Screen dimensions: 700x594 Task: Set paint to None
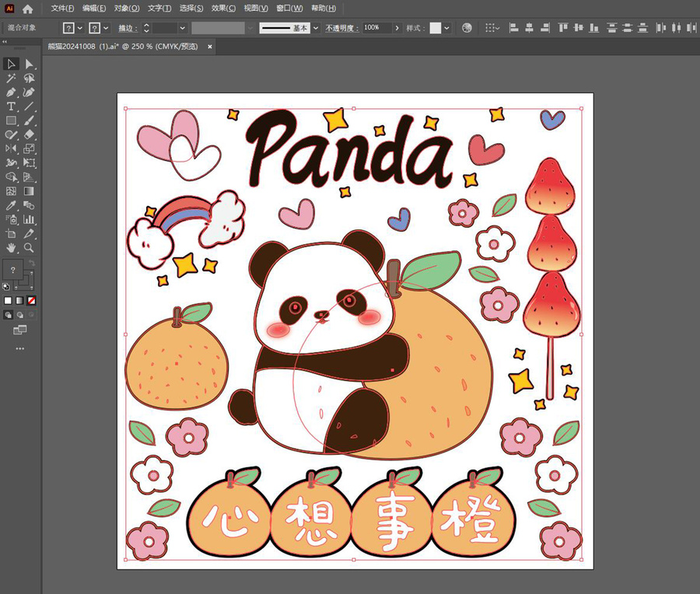[31, 301]
